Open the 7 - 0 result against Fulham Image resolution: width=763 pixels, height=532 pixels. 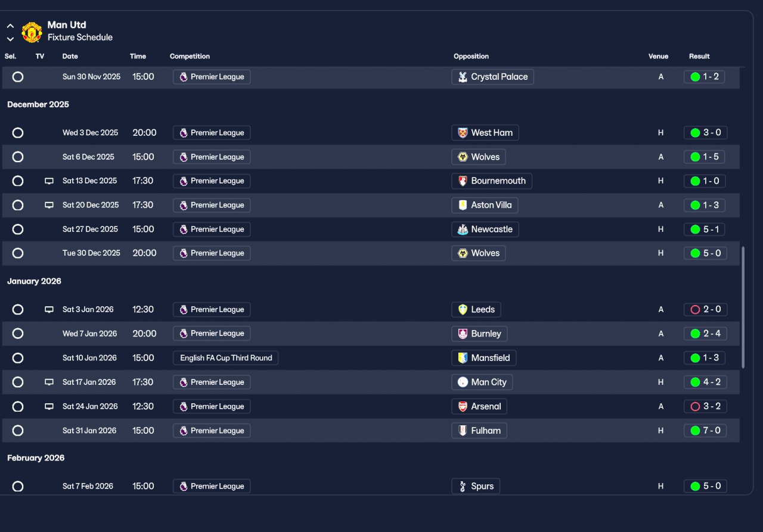coord(705,431)
